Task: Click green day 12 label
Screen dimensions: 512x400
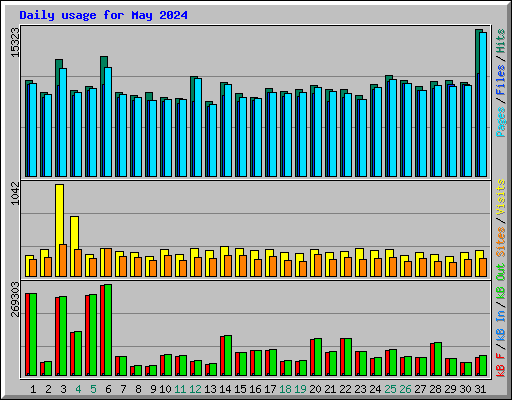Action: [195, 389]
